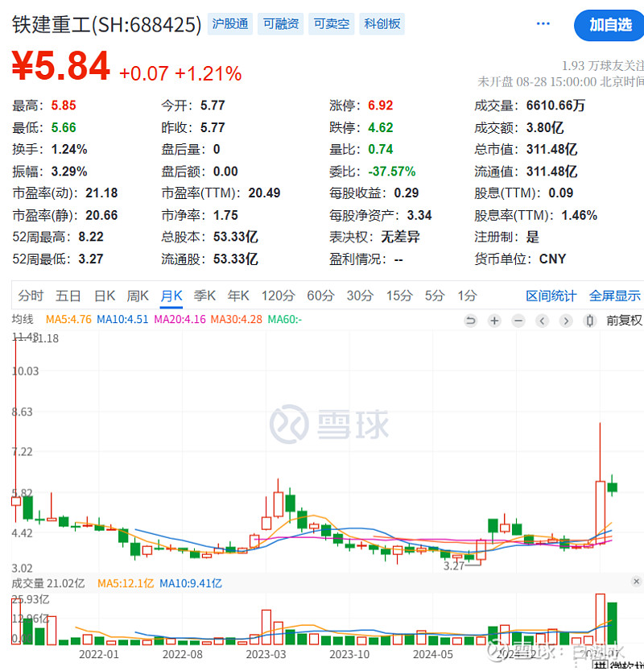Click the 2023-03 date axis label
Screen dimensions: 644x671
(266, 654)
